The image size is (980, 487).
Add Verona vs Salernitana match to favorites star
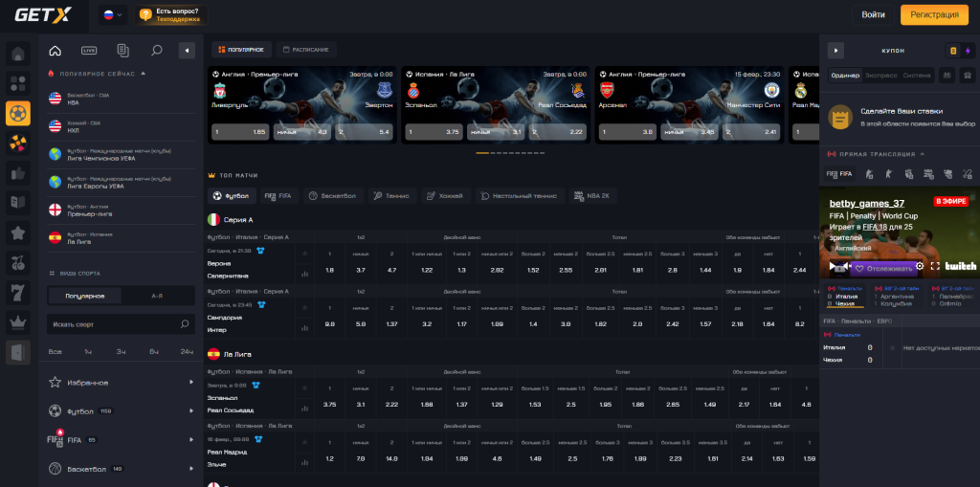304,254
